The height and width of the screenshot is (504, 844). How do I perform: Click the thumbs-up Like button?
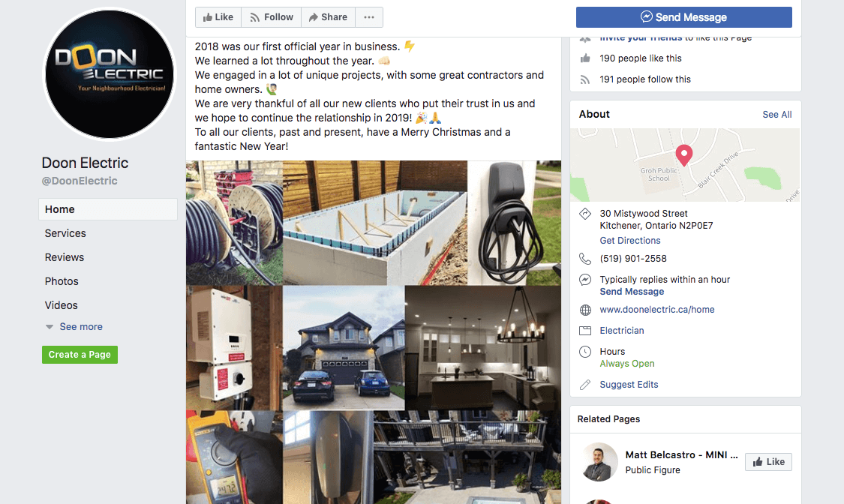218,17
